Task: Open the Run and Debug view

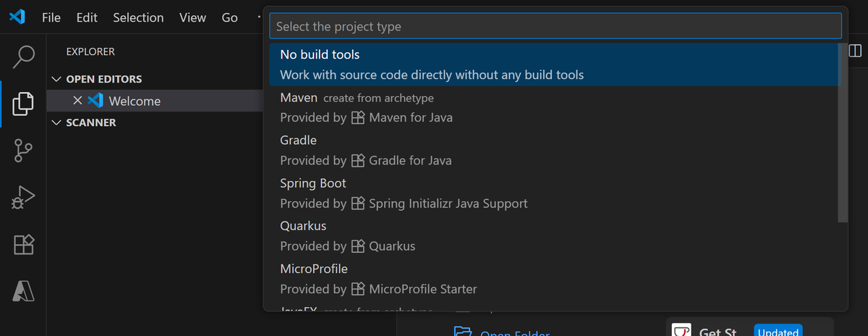Action: click(23, 198)
